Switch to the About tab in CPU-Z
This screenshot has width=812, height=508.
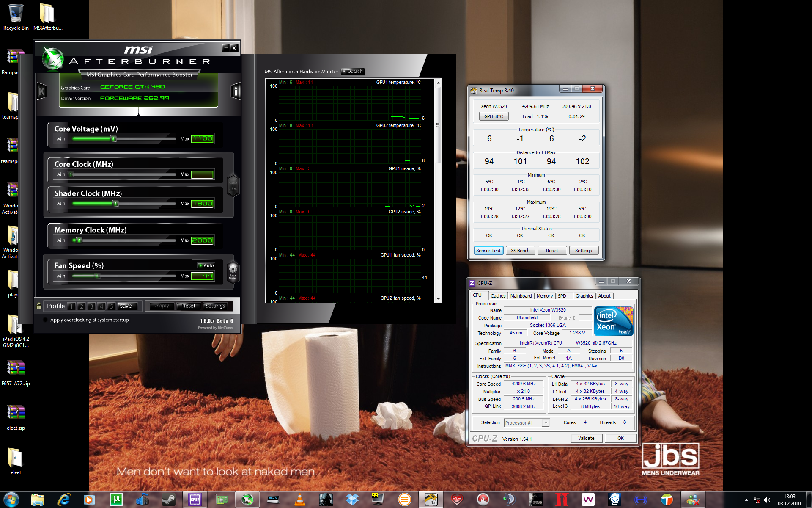tap(604, 296)
